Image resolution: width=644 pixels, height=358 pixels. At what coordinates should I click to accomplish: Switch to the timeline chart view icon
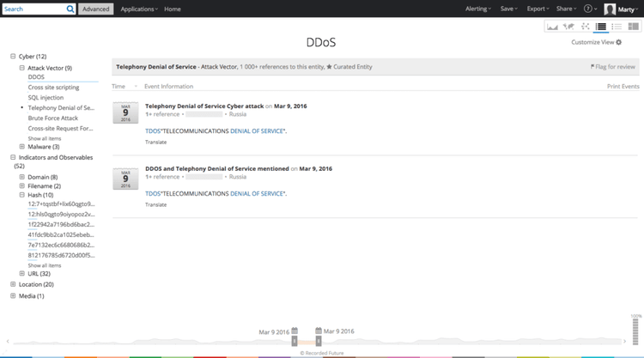552,27
